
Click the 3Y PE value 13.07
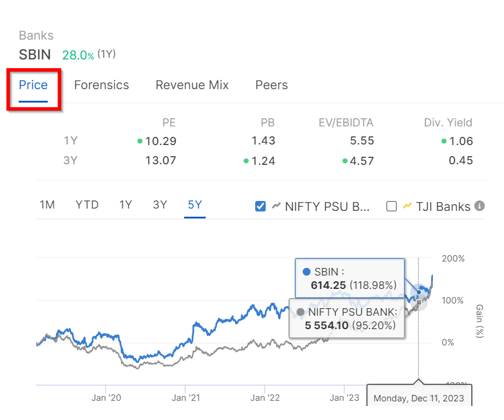pos(161,161)
